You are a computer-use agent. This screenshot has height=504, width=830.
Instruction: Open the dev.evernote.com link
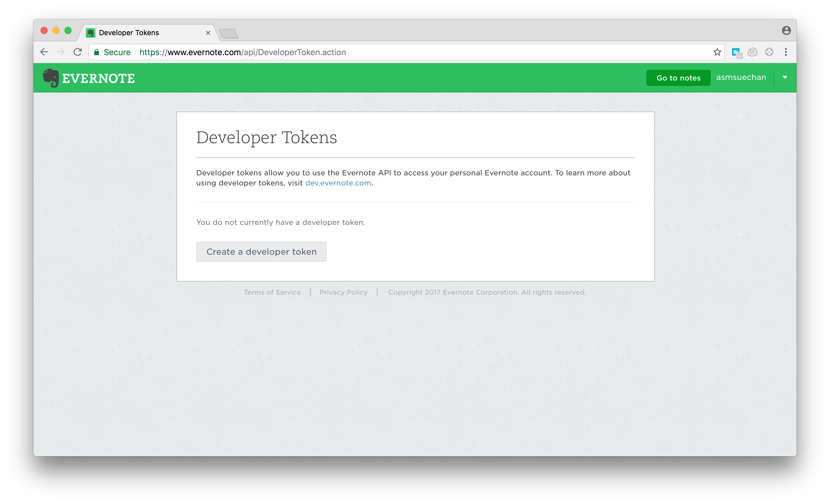tap(338, 183)
